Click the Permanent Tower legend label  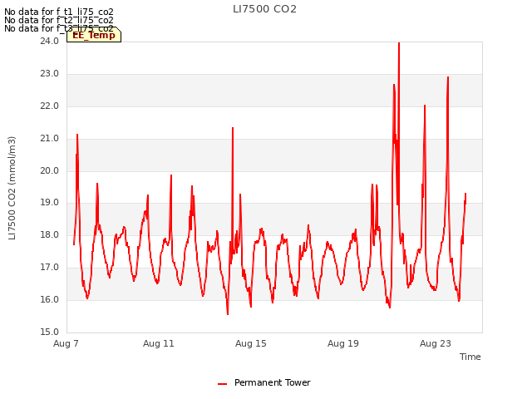273,382
